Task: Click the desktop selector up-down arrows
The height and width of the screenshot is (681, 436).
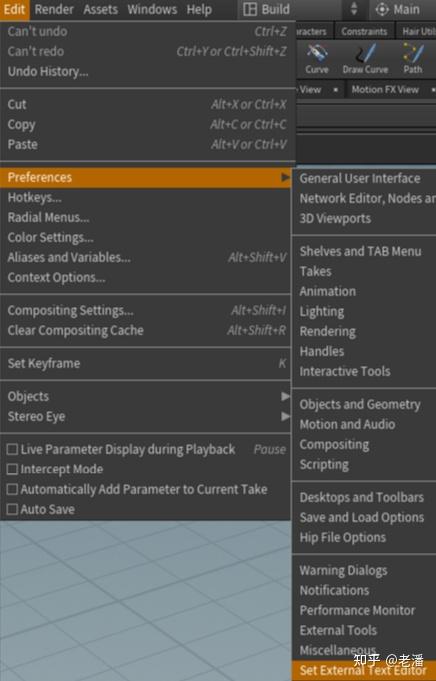Action: point(354,9)
